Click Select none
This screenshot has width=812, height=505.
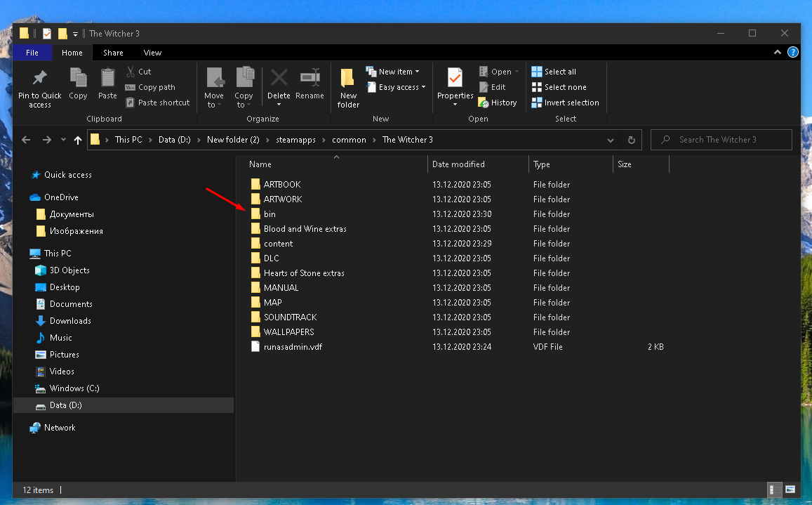click(559, 87)
